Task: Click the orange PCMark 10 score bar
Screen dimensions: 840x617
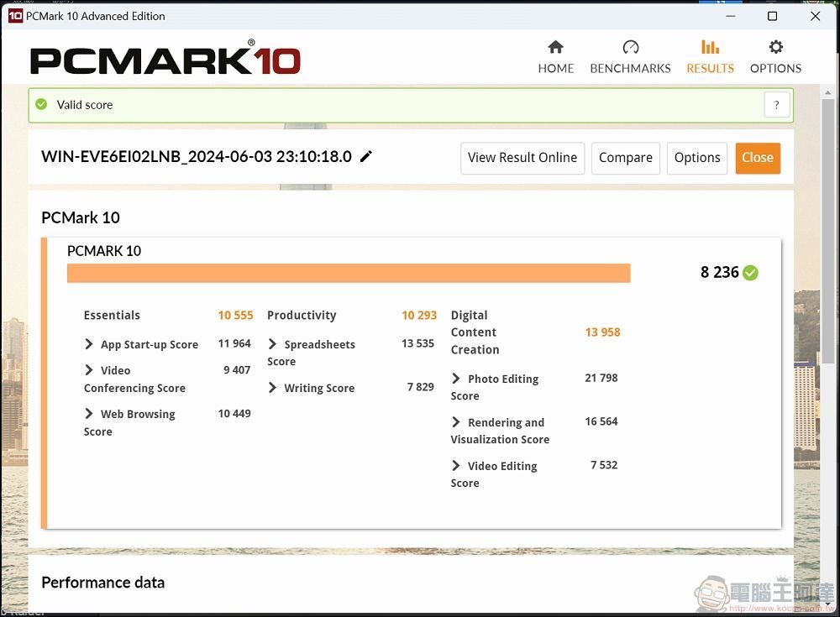Action: click(349, 273)
